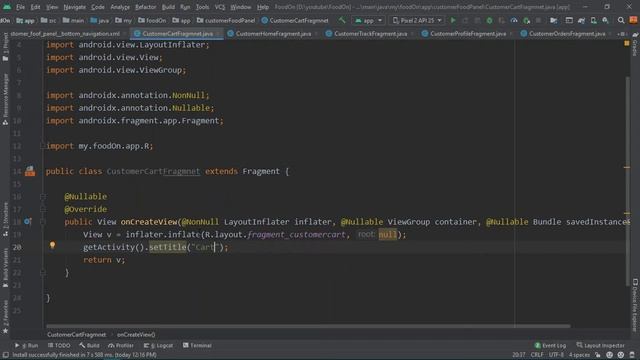Click the editor's vertical scrollbar
The width and height of the screenshot is (640, 360).
[x=627, y=182]
